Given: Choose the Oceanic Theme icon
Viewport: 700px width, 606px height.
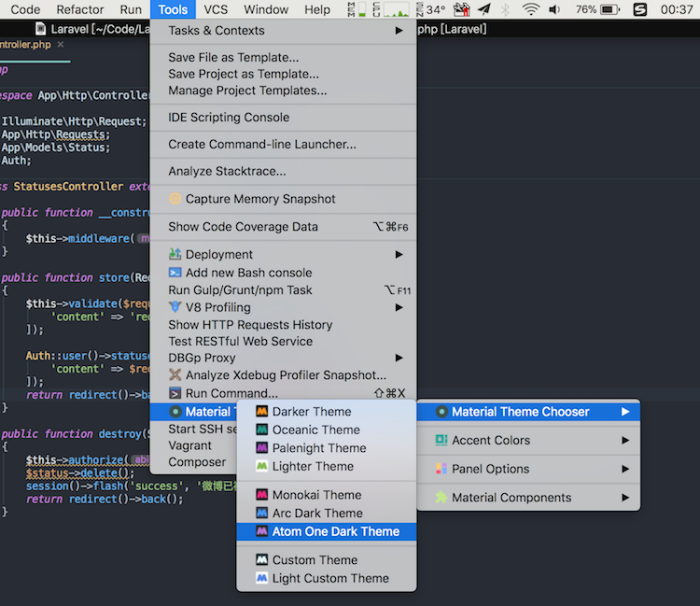Looking at the screenshot, I should click(262, 430).
